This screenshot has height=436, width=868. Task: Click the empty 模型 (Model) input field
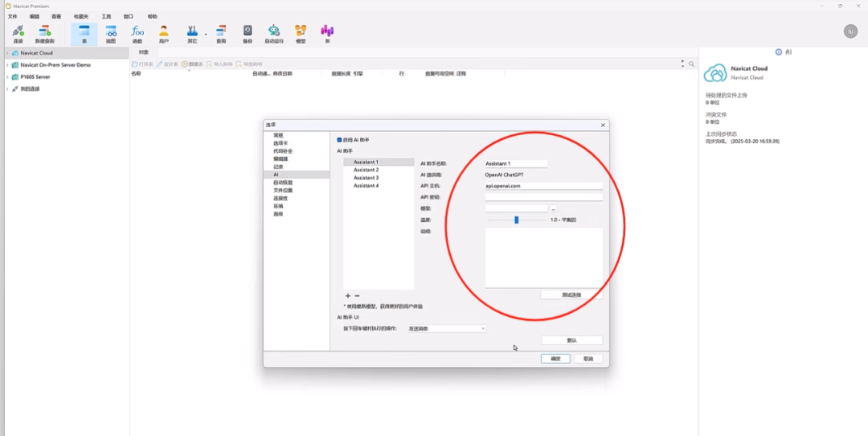(x=516, y=208)
